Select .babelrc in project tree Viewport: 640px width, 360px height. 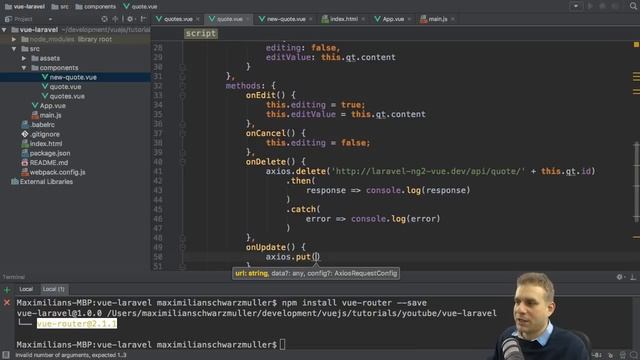click(x=42, y=124)
